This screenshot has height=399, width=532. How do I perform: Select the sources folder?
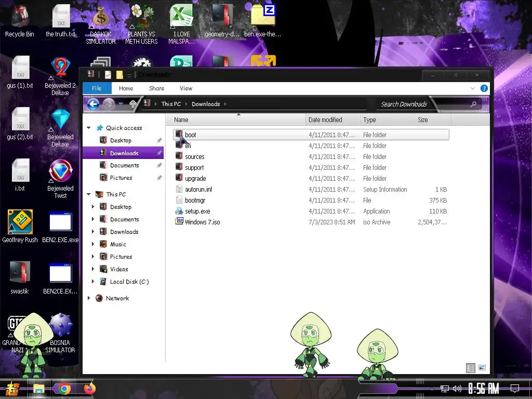coord(311,156)
